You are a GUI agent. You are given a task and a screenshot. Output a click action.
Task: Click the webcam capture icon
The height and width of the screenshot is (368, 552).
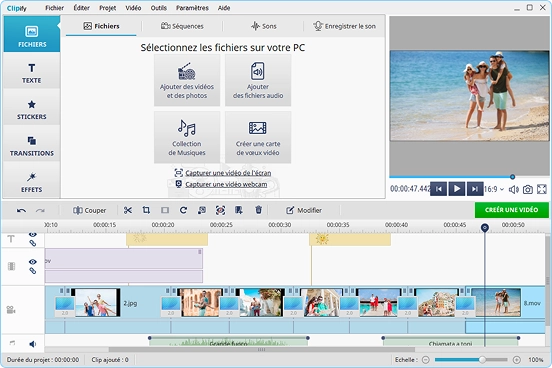click(x=179, y=184)
